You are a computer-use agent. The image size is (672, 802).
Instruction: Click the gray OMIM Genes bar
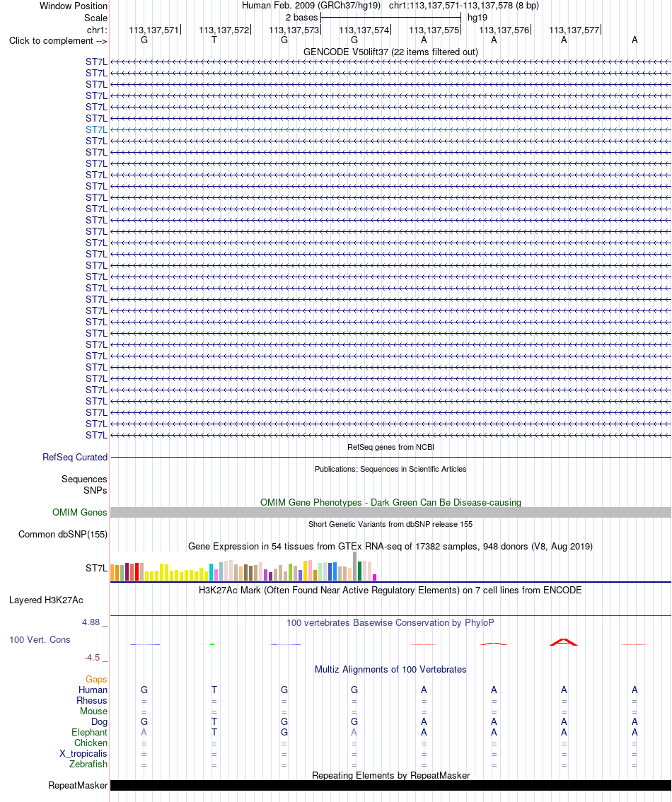click(x=390, y=513)
